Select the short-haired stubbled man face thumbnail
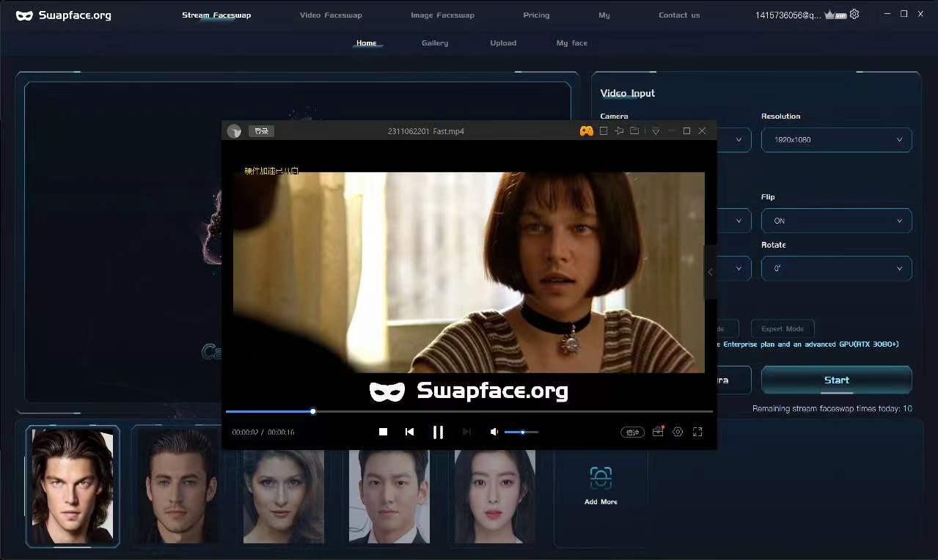The image size is (938, 560). click(x=178, y=486)
